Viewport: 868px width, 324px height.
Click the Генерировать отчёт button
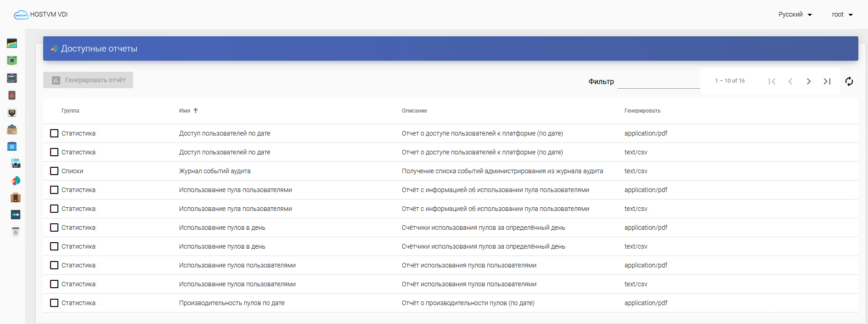tap(88, 80)
